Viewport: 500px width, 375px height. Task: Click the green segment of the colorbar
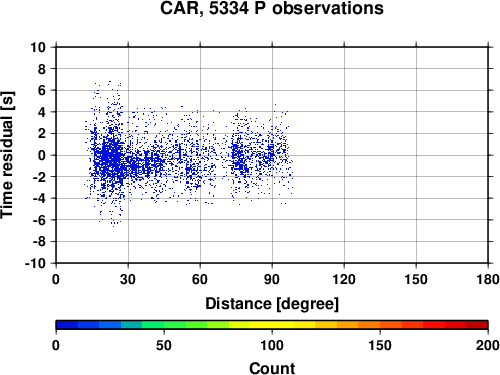(175, 325)
